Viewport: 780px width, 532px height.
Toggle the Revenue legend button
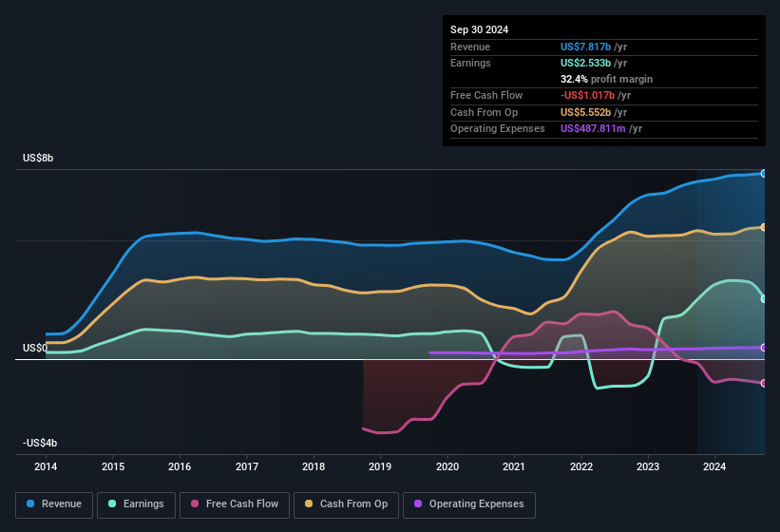[x=54, y=504]
